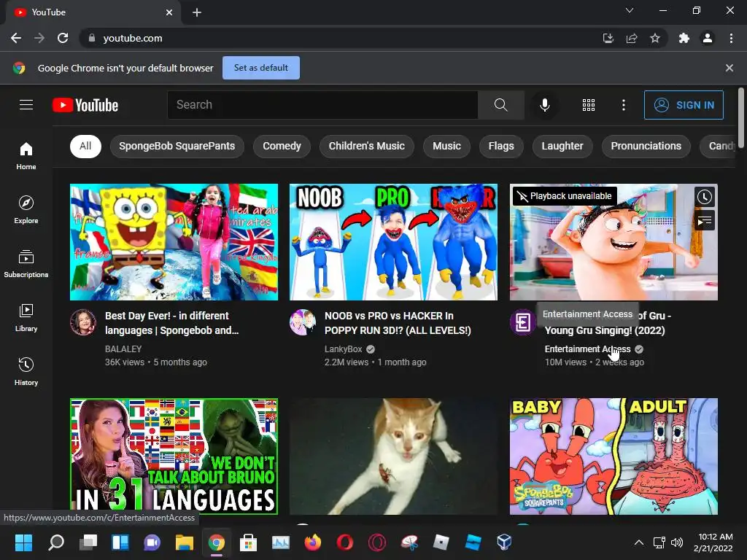Open the YouTube apps grid icon

(x=589, y=105)
